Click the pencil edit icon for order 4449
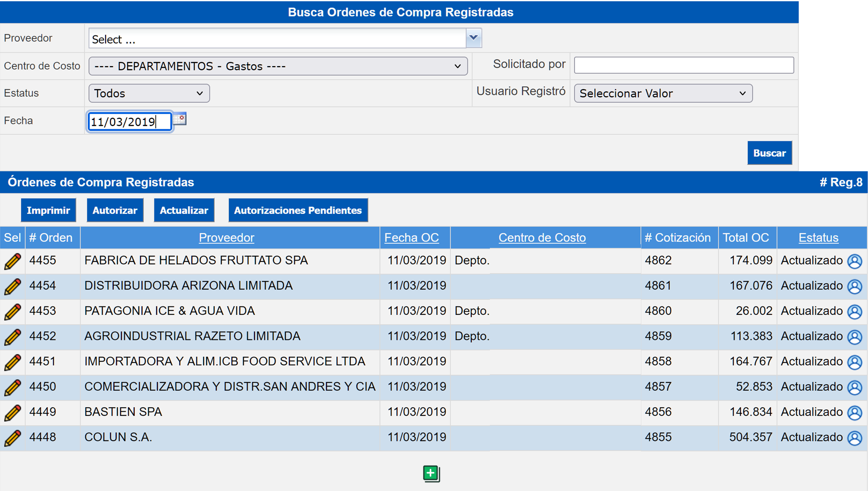The height and width of the screenshot is (491, 868). [x=12, y=412]
